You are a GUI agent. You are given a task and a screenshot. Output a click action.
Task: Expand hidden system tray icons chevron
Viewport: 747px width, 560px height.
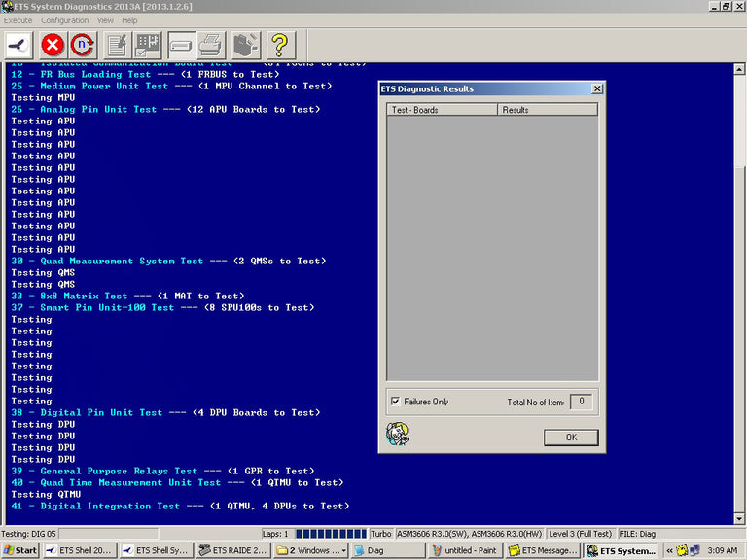pos(669,550)
